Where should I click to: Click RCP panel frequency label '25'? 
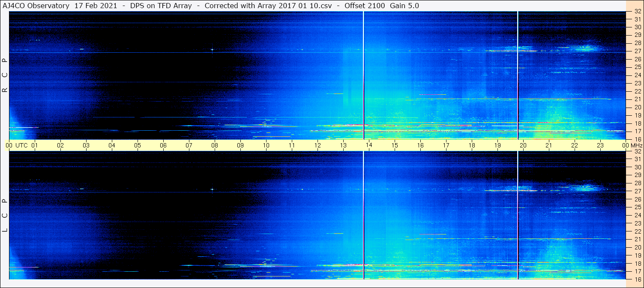click(x=638, y=67)
